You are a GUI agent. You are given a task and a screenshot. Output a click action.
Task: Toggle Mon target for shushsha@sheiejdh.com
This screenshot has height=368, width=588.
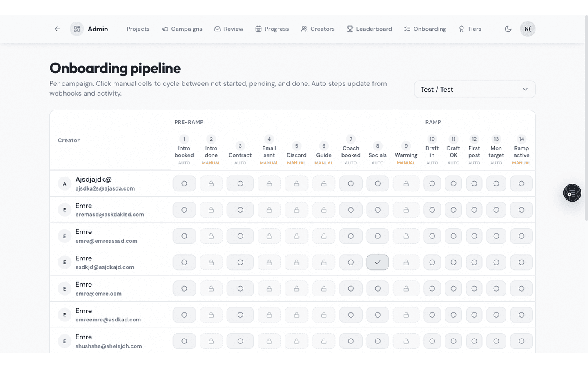coord(496,341)
